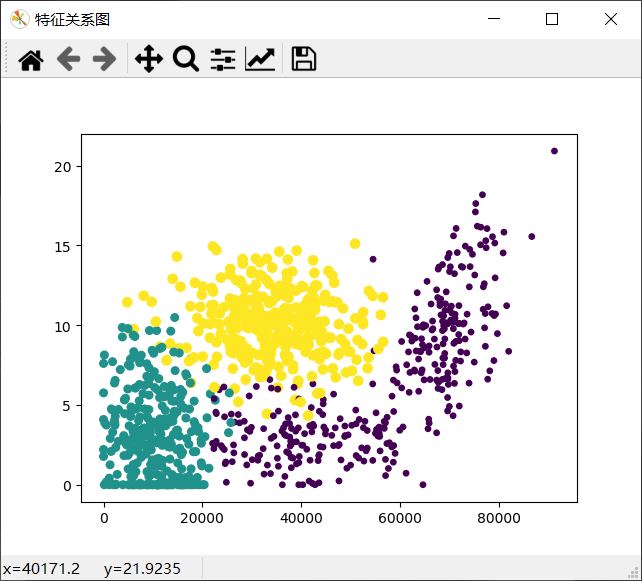Screen dimensions: 642x581
Task: Activate the Zoom to rectangle tool
Action: 186,59
